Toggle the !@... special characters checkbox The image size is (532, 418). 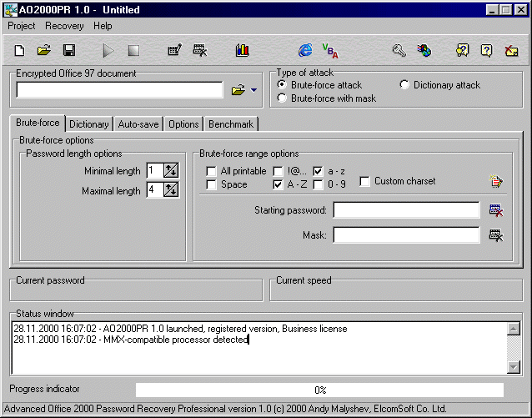(278, 171)
